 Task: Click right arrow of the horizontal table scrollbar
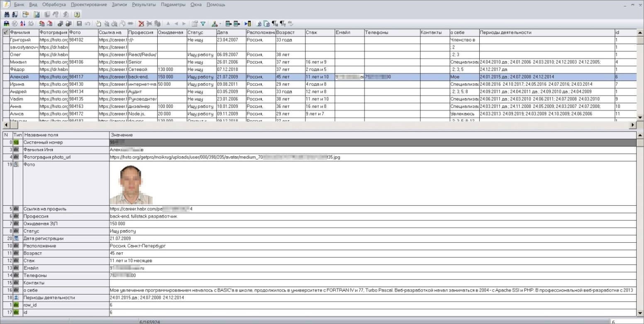(633, 124)
